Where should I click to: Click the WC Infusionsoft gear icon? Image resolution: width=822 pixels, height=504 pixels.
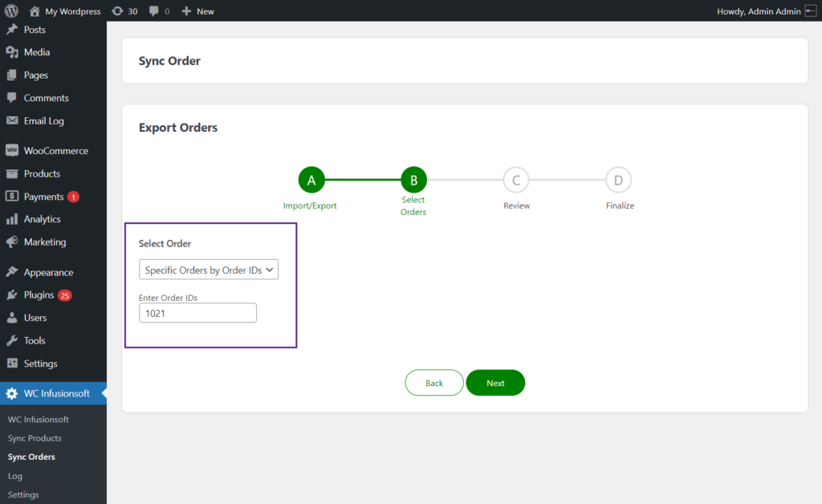(x=12, y=393)
